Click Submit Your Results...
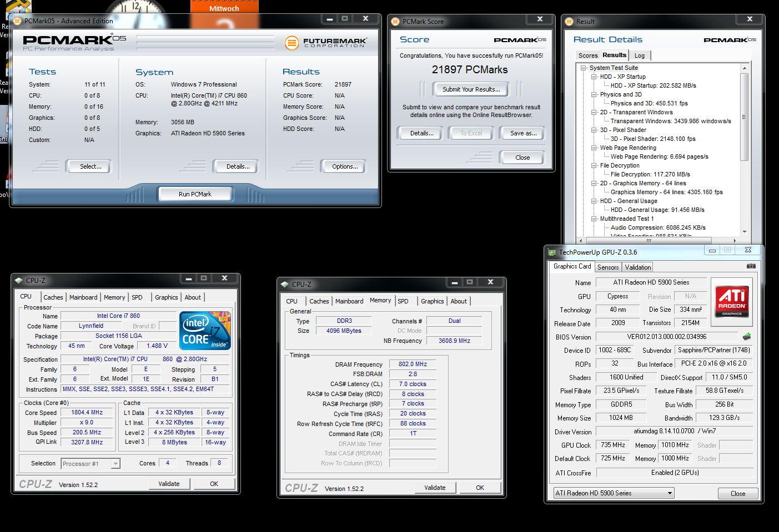This screenshot has width=779, height=532. tap(471, 89)
